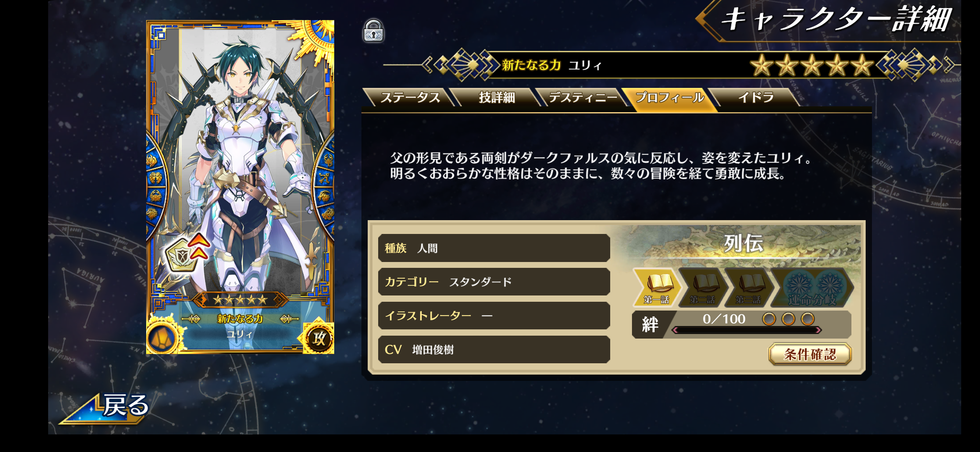The width and height of the screenshot is (980, 452).
Task: Click the first bond circle indicator
Action: (769, 319)
